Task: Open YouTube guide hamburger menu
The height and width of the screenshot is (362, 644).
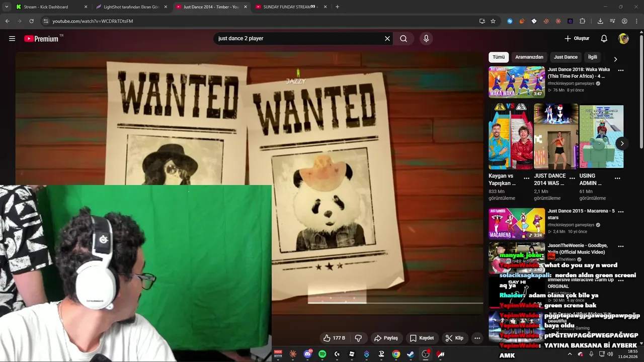Action: tap(12, 39)
